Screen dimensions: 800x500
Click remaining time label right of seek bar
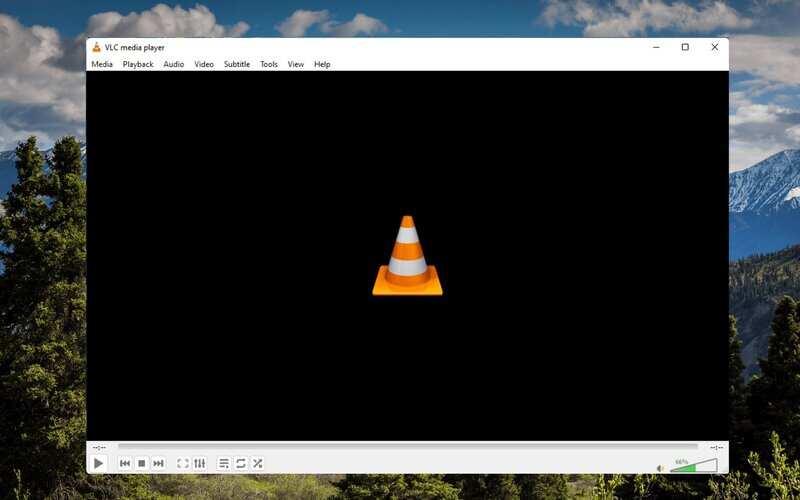point(716,447)
